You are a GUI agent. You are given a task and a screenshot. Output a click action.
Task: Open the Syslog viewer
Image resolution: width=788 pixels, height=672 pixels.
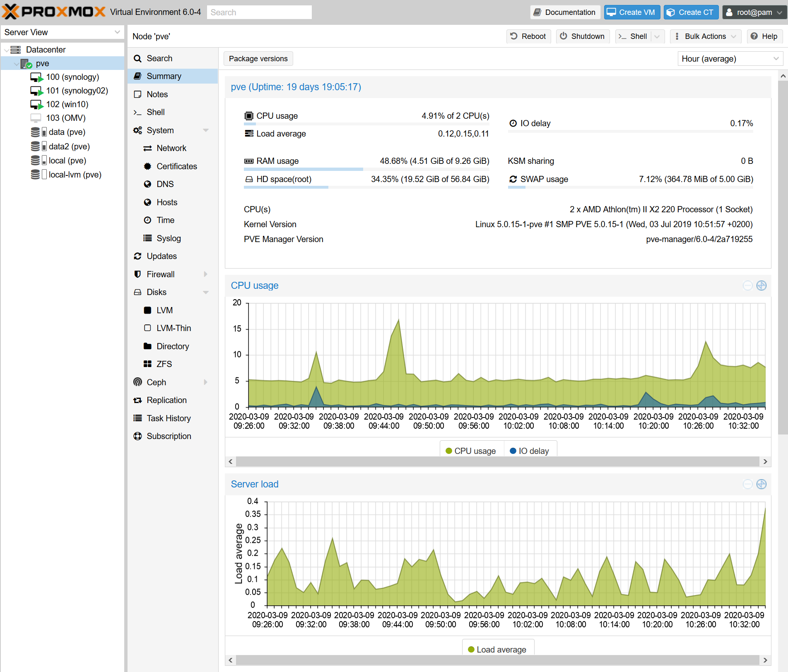[x=173, y=238]
